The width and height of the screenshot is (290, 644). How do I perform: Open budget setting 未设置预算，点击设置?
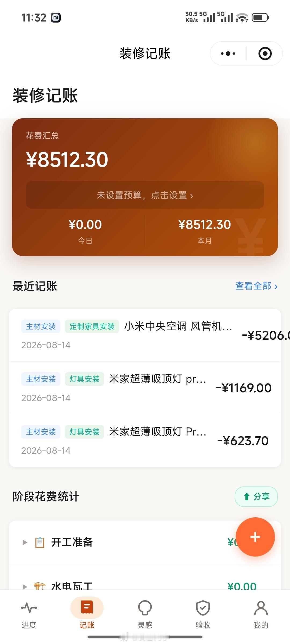pos(145,195)
